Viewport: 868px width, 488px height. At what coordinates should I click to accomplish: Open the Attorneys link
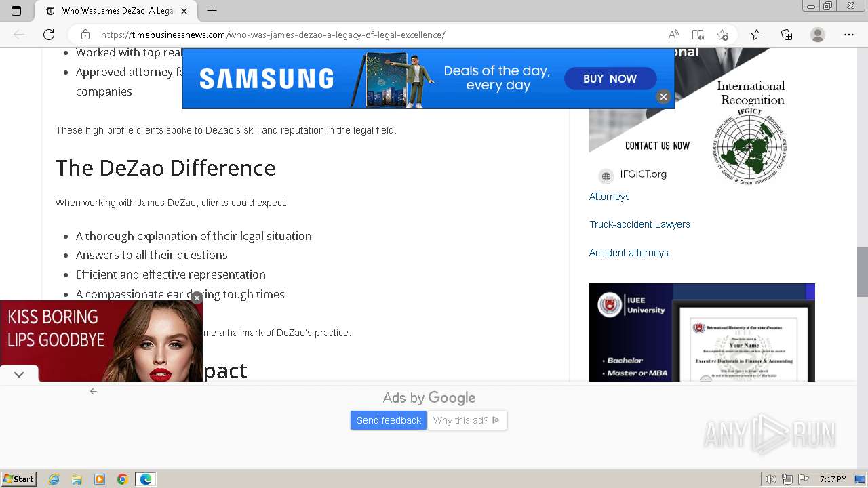[x=610, y=197]
